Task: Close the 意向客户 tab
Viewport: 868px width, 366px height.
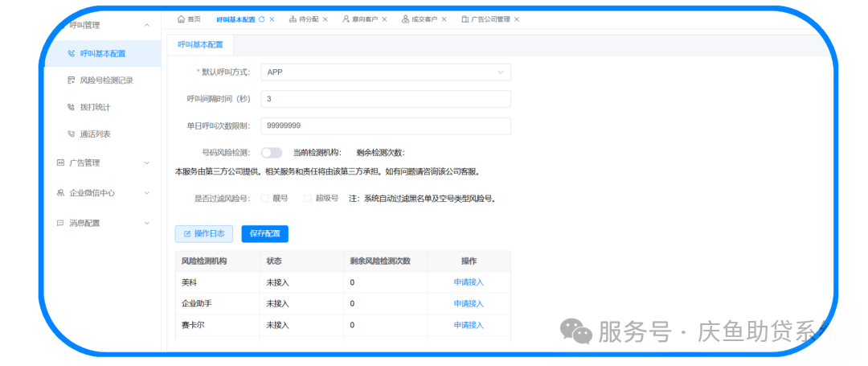Action: [x=384, y=19]
